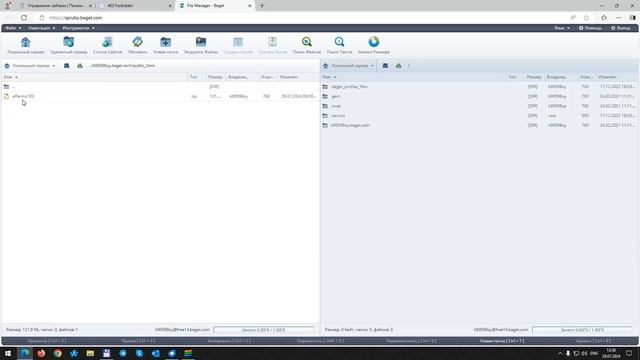Click the Upload files toolbar icon
This screenshot has width=640, height=360.
[201, 42]
